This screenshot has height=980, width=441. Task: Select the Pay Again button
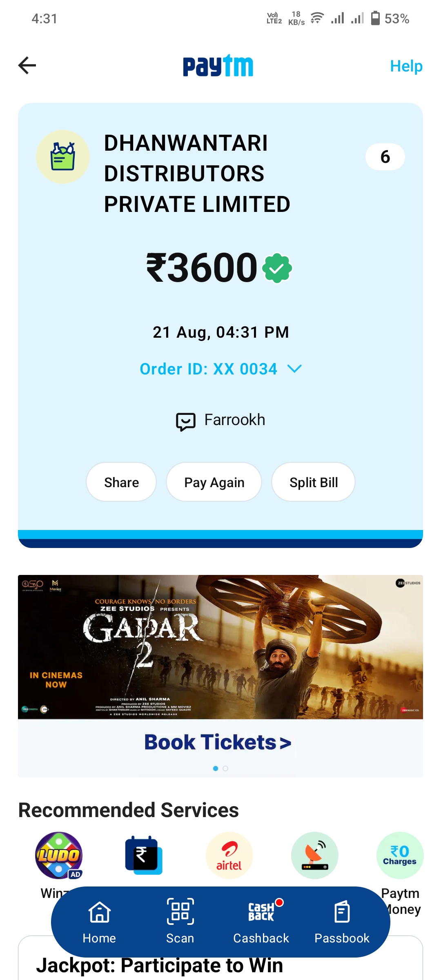214,482
